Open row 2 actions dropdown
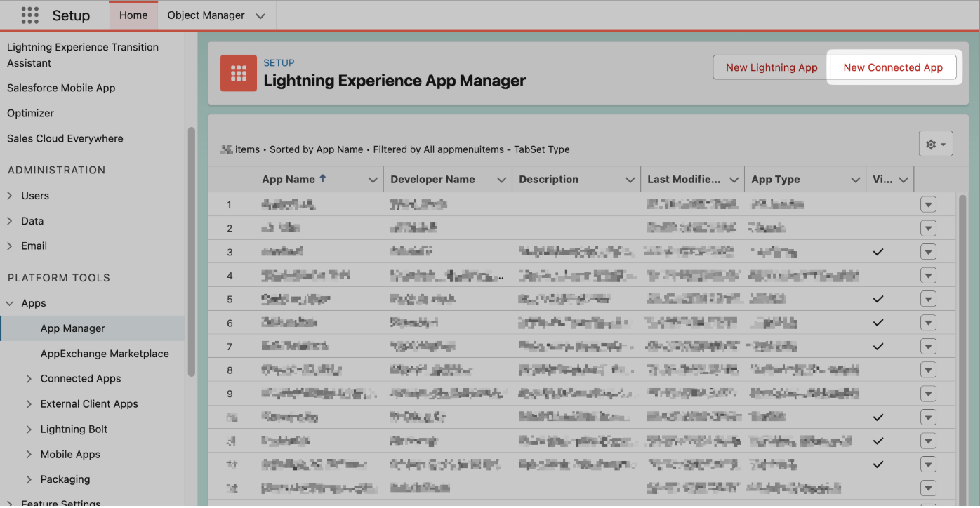Screen dimensions: 980x508 pyautogui.click(x=928, y=228)
